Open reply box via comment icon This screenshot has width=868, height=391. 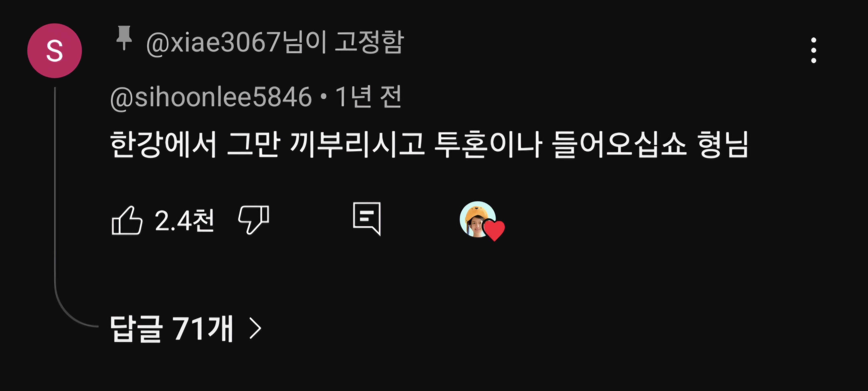(x=367, y=219)
